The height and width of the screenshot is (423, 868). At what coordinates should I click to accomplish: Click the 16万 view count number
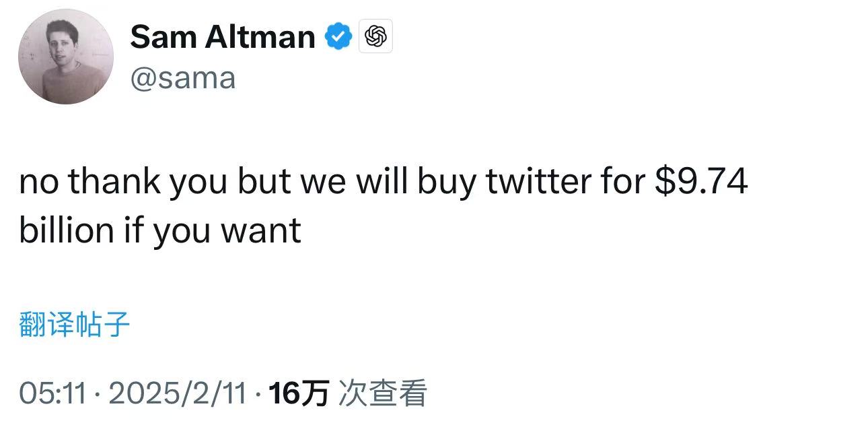[298, 393]
